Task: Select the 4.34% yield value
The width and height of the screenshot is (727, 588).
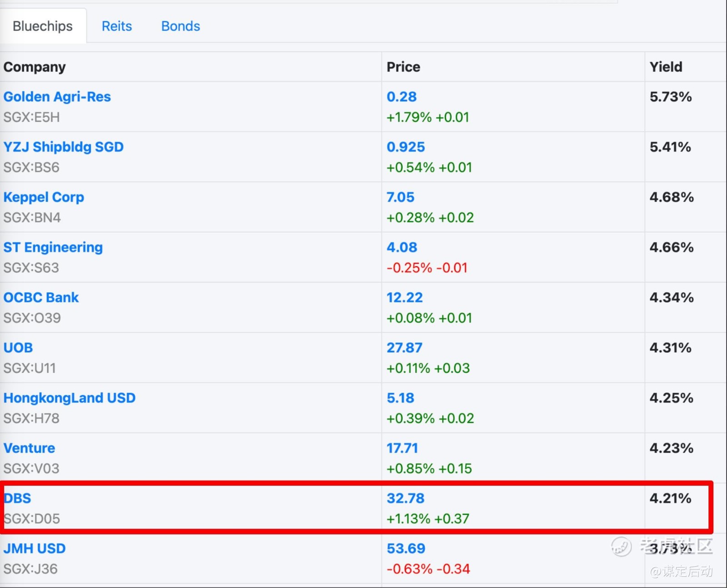Action: (x=672, y=297)
